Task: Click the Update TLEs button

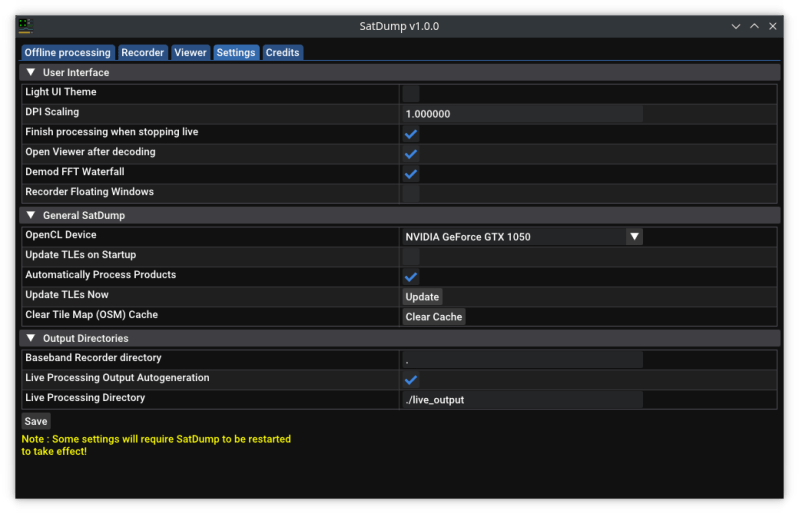Action: tap(422, 296)
